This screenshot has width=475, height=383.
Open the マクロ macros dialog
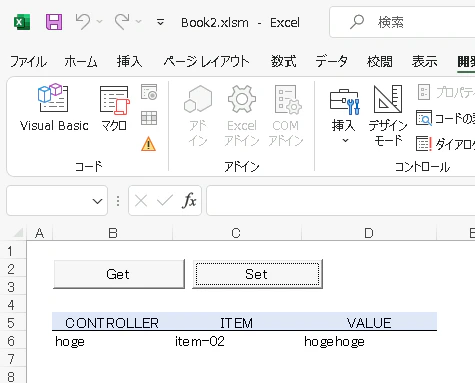(x=114, y=107)
